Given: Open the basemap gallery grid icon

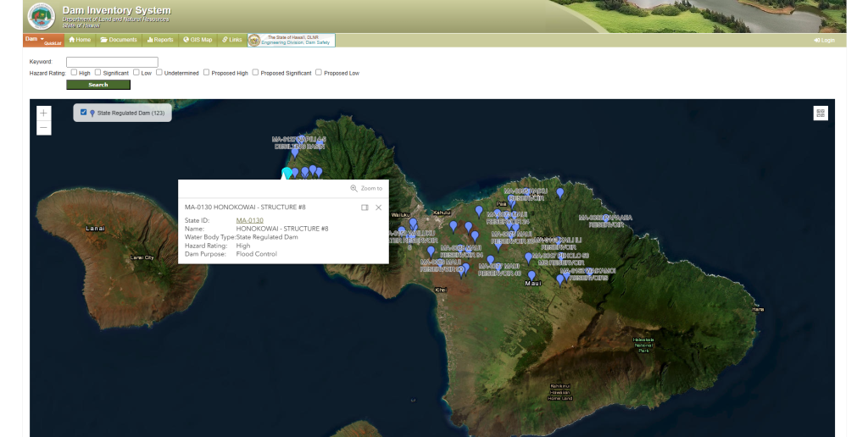Looking at the screenshot, I should click(x=820, y=113).
